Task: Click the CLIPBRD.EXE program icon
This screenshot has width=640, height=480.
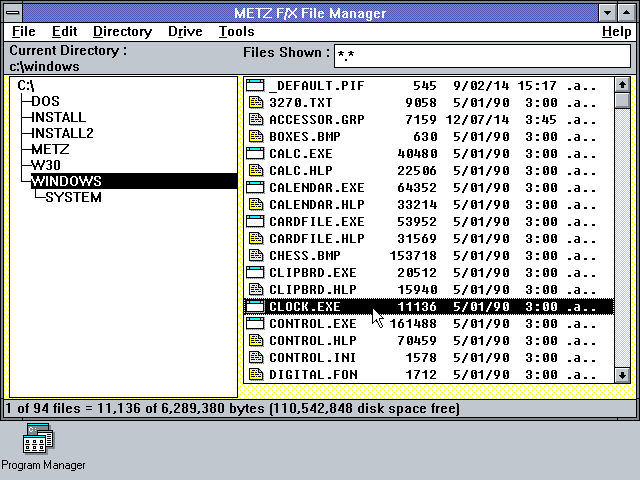Action: pyautogui.click(x=256, y=272)
